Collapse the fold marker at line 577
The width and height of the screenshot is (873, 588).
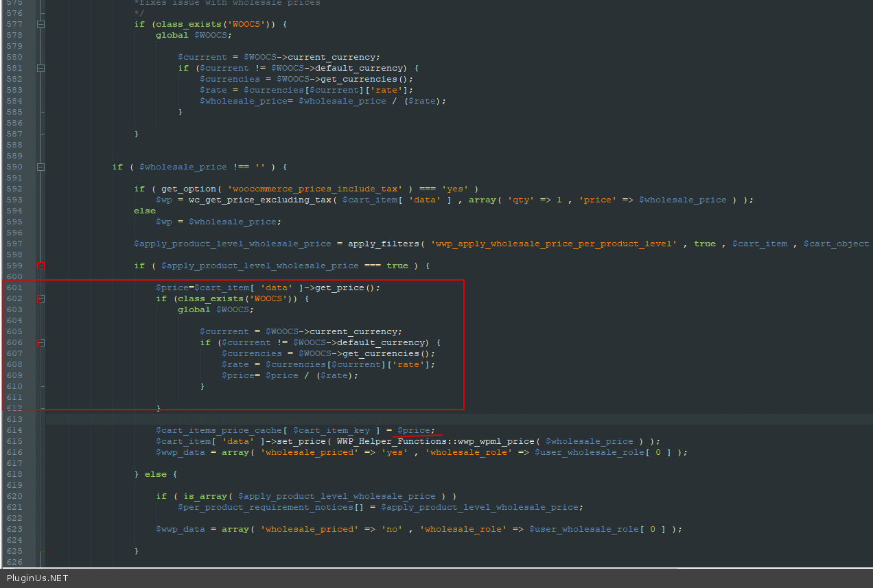[41, 24]
